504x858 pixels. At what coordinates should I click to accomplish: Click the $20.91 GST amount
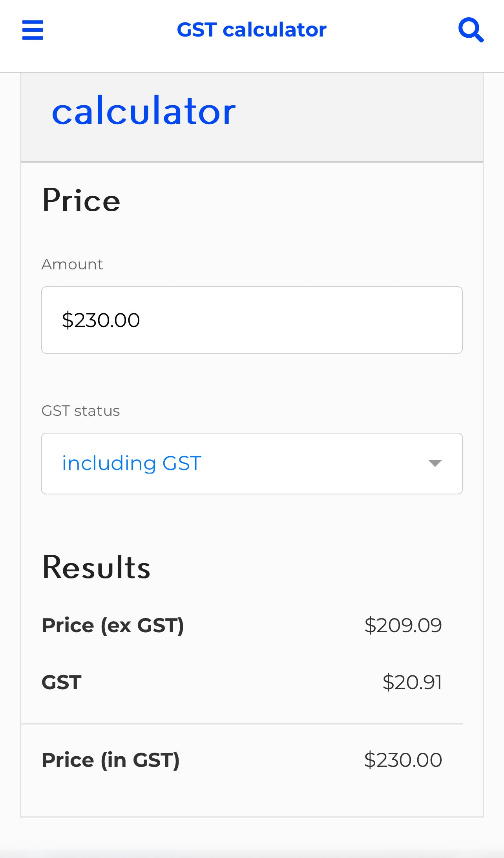412,682
